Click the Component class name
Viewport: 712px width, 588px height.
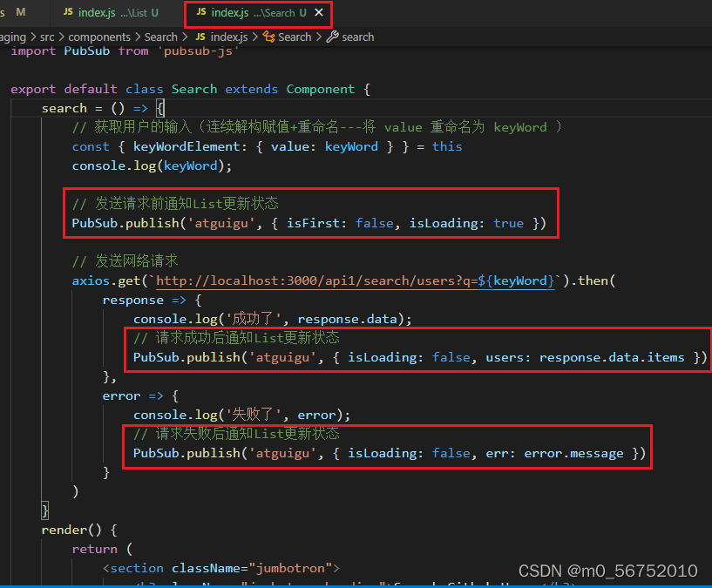pos(320,89)
